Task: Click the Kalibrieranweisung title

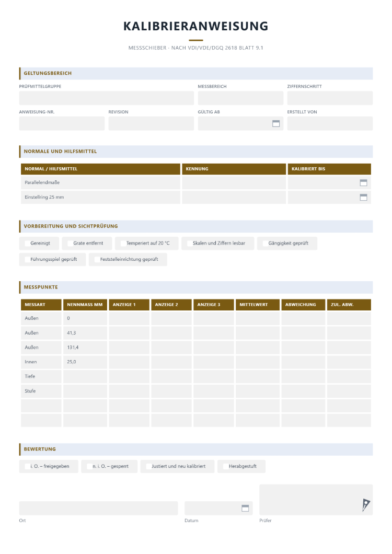Action: pos(196,26)
